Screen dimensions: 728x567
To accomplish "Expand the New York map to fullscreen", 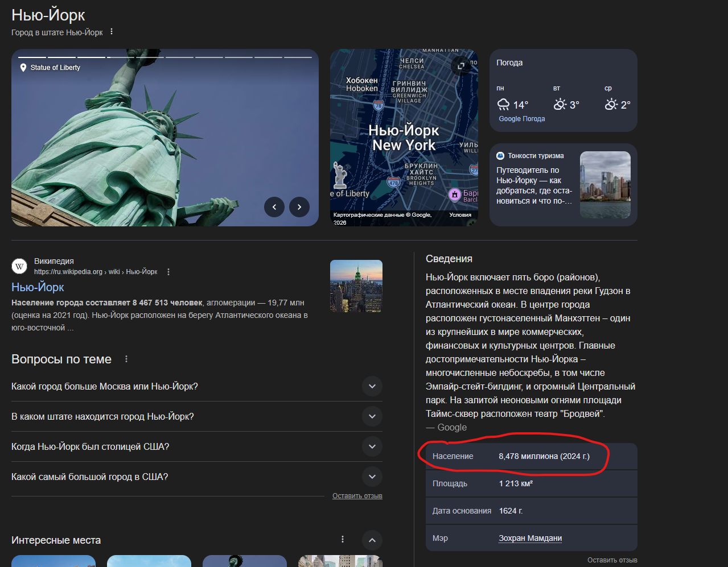I will 461,66.
